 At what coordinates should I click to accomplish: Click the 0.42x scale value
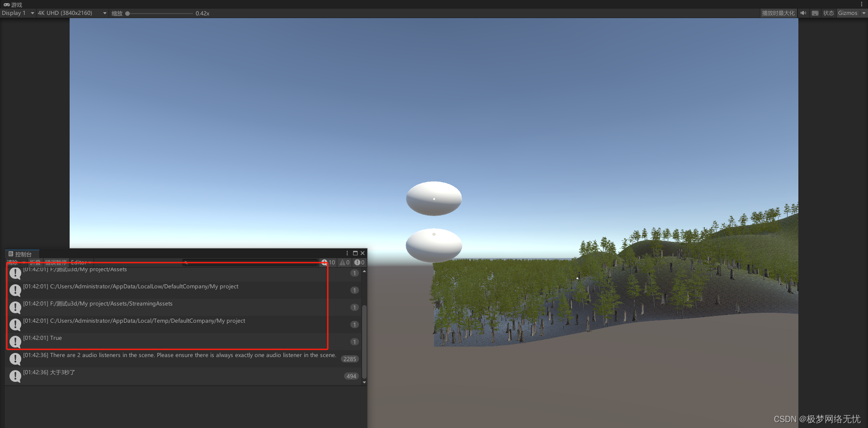[x=203, y=14]
